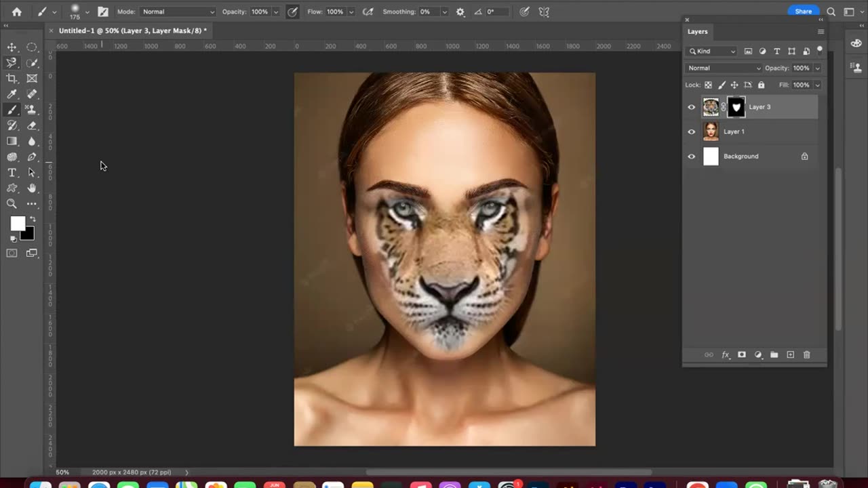Select the Elliptical Marquee tool

point(32,47)
